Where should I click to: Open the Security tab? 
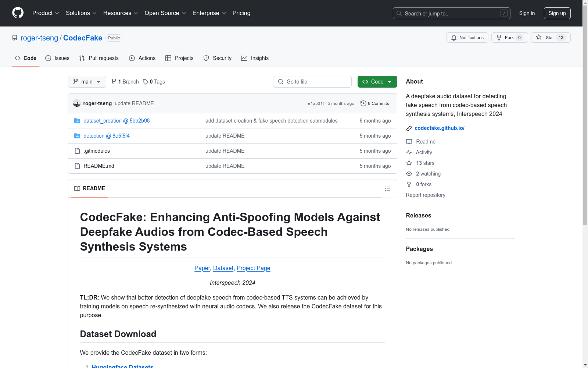coord(218,58)
